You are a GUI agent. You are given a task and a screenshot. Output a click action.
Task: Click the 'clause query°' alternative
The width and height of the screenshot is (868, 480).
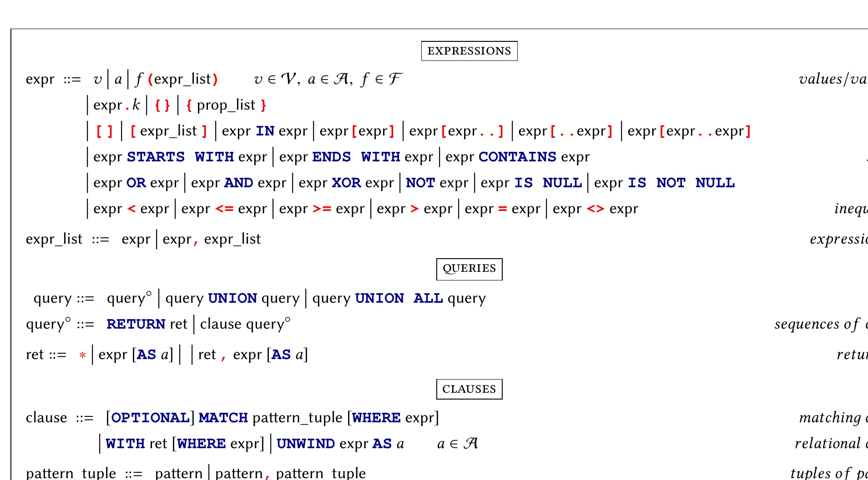pyautogui.click(x=245, y=324)
